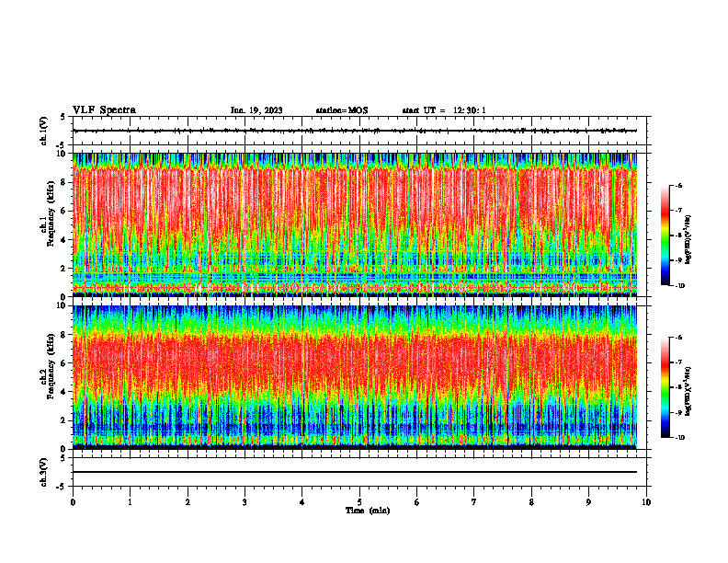Image resolution: width=728 pixels, height=563 pixels.
Task: Click time axis tick label "5"
Action: (359, 502)
